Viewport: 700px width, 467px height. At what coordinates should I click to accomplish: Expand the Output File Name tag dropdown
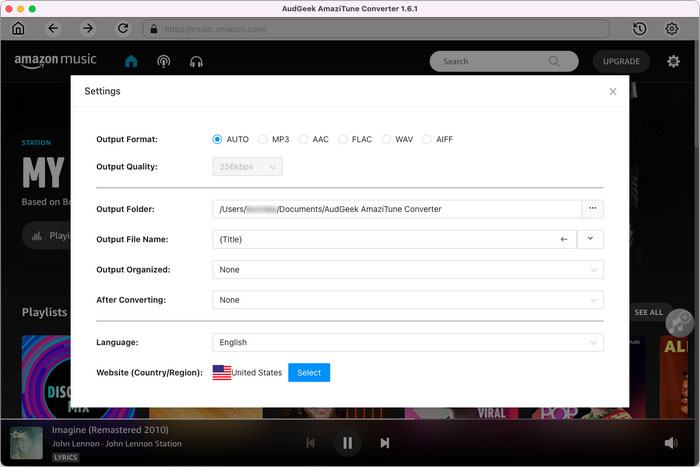[x=590, y=239]
